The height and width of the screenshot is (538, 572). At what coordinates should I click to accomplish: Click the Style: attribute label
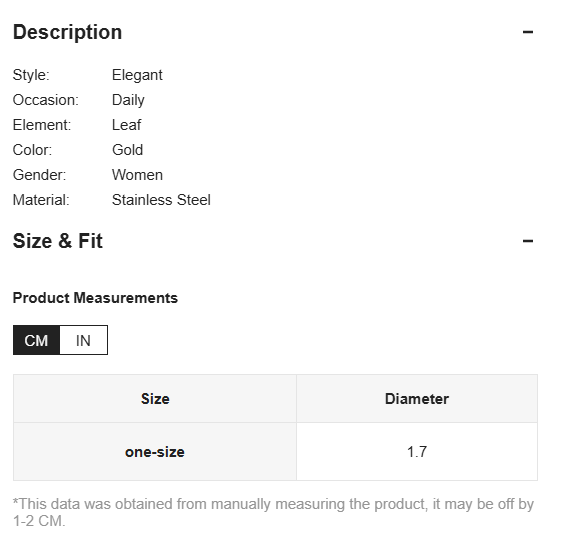pyautogui.click(x=31, y=75)
